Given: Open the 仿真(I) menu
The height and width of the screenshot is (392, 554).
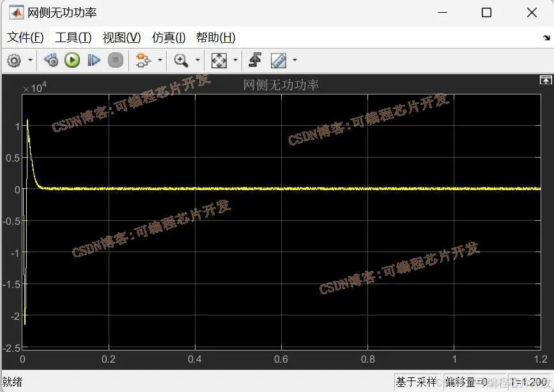Looking at the screenshot, I should click(x=169, y=38).
